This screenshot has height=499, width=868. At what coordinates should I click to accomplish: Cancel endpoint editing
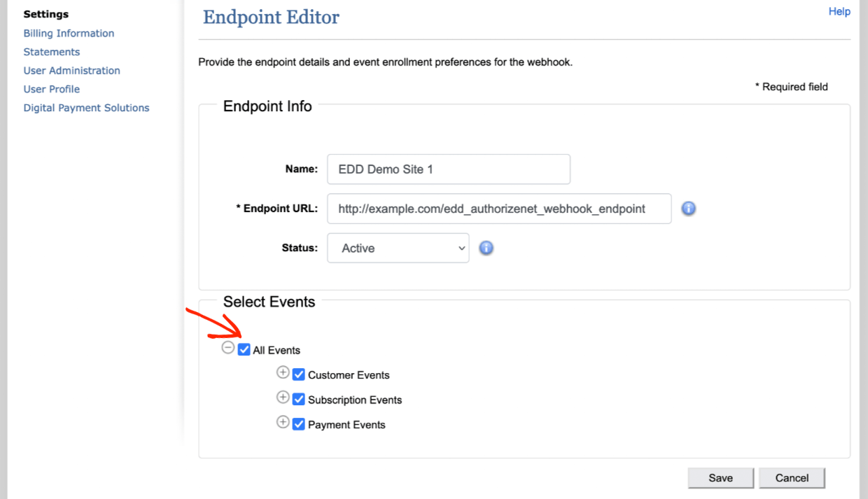coord(792,477)
